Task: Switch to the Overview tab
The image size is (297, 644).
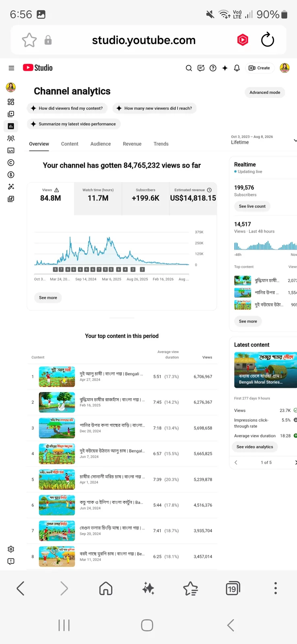Action: pos(39,144)
